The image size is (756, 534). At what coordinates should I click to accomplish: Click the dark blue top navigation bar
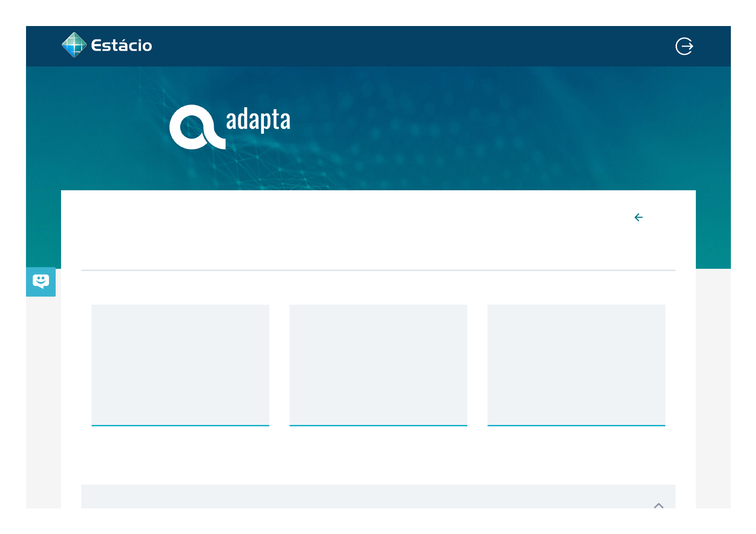[x=404, y=46]
